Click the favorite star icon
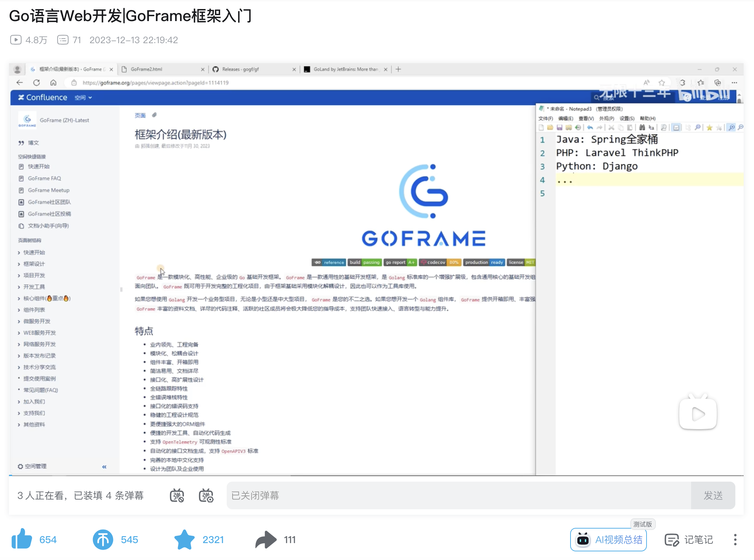This screenshot has width=754, height=560. pyautogui.click(x=185, y=539)
